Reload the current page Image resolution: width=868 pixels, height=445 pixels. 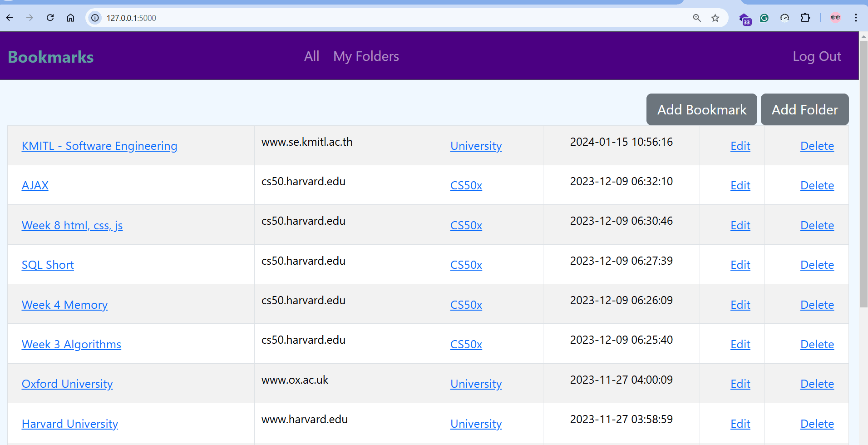[x=50, y=18]
